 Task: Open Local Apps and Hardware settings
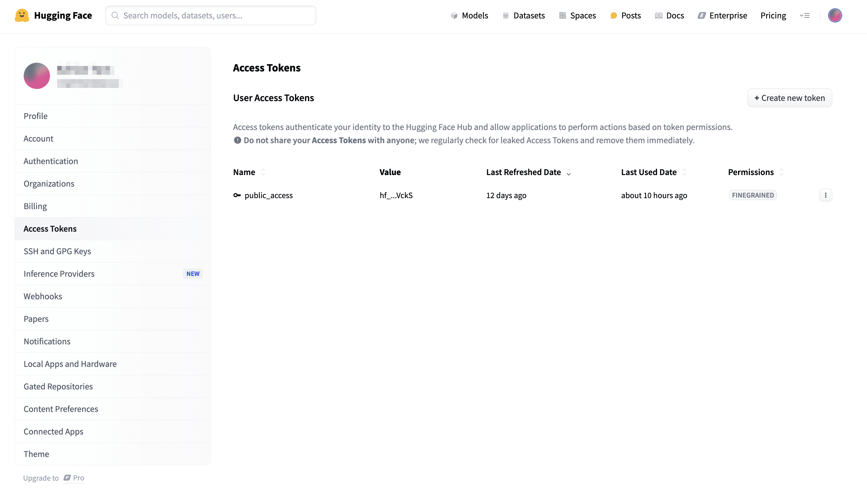click(112, 364)
